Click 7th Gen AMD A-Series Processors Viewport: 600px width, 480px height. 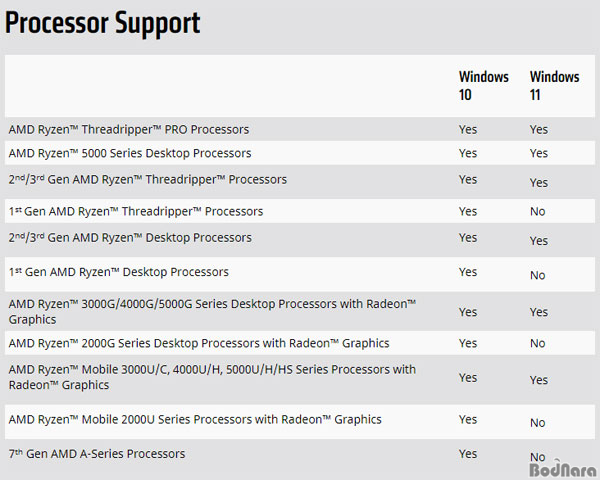tap(97, 454)
